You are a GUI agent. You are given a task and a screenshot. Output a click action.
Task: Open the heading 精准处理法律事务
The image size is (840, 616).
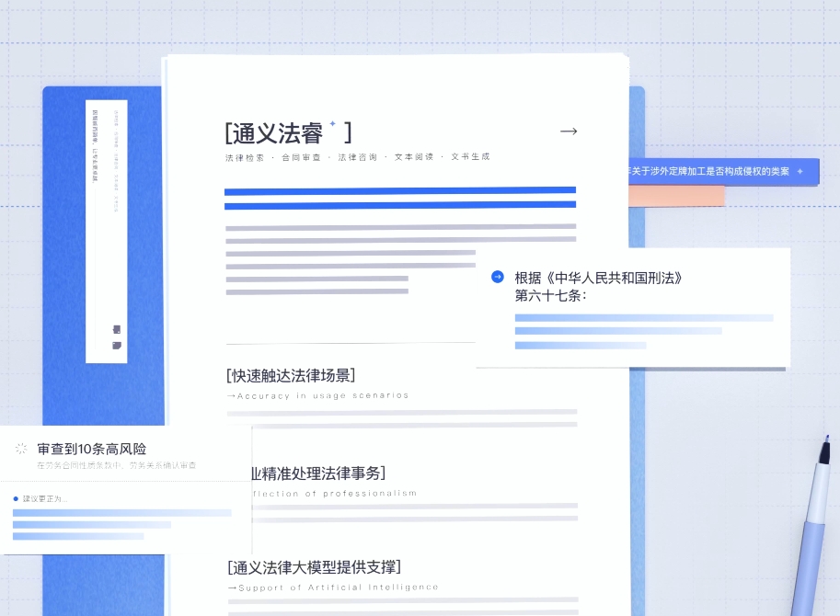(x=319, y=473)
